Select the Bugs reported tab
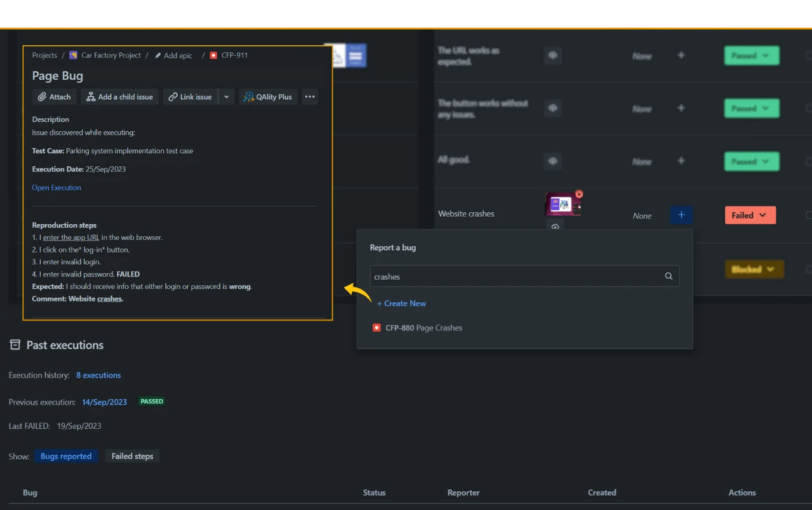This screenshot has width=812, height=510. click(66, 455)
